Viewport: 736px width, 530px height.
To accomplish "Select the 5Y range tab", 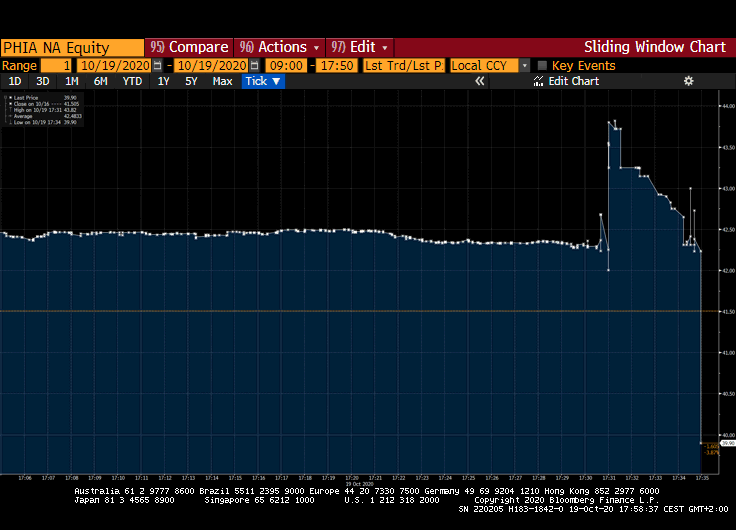I will click(x=191, y=81).
